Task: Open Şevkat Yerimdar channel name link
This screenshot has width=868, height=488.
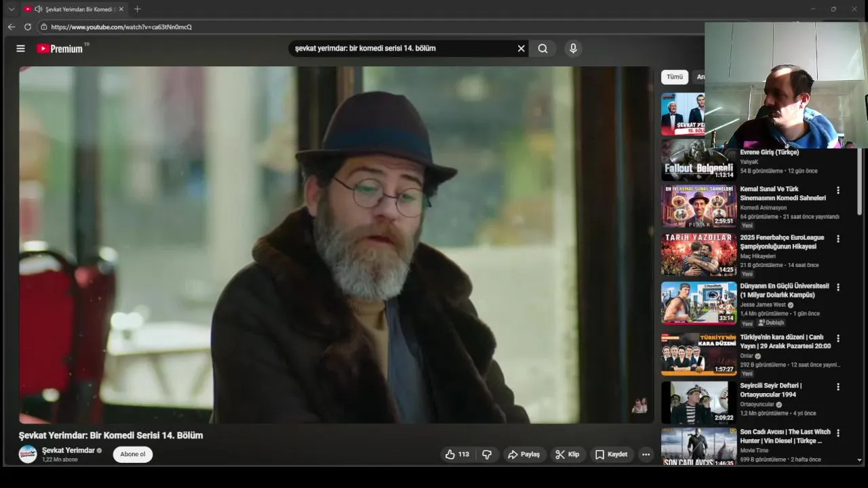Action: (68, 450)
